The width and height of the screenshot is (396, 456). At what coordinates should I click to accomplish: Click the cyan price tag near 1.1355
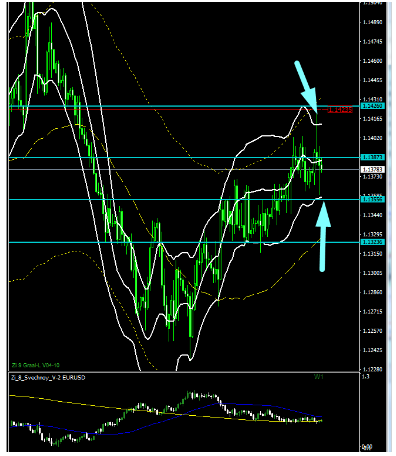[373, 199]
